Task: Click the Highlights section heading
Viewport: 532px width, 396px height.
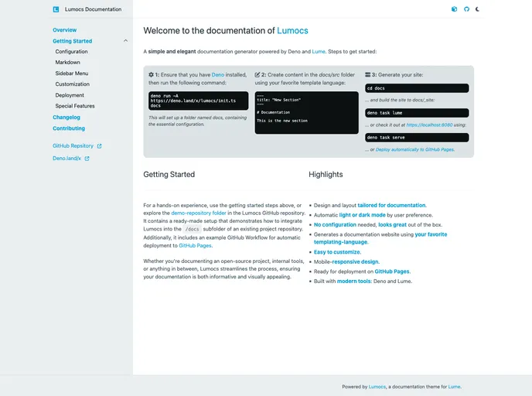Action: (326, 175)
